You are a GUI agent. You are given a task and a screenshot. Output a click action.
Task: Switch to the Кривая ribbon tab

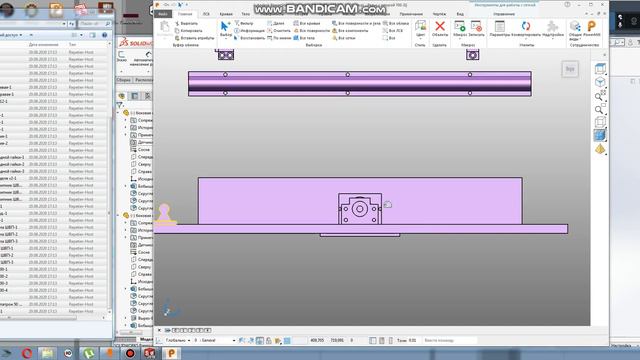pyautogui.click(x=226, y=14)
